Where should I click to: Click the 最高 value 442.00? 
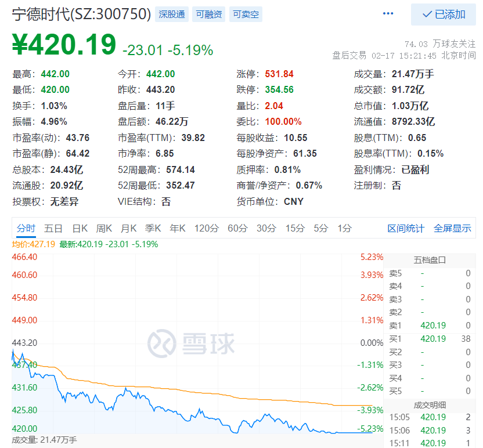point(55,74)
